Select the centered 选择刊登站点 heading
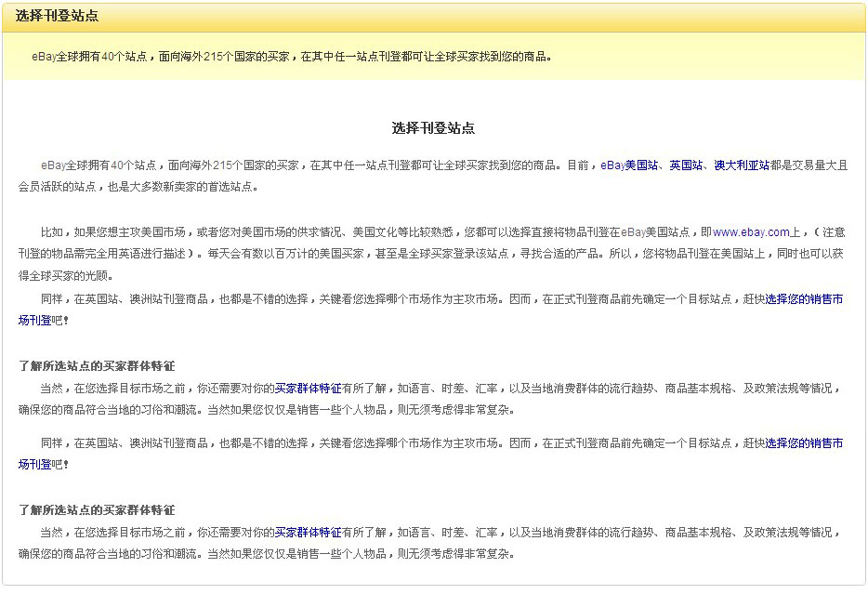868x594 pixels. (433, 128)
